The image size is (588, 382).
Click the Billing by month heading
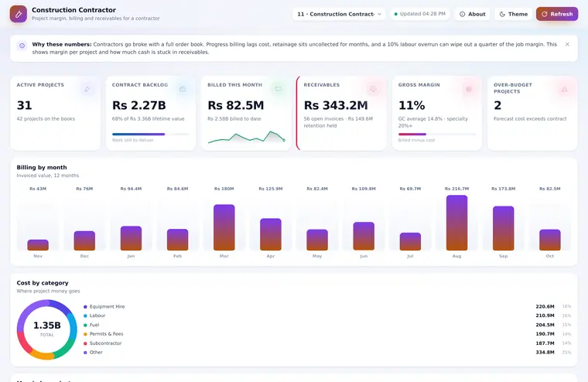tap(42, 168)
